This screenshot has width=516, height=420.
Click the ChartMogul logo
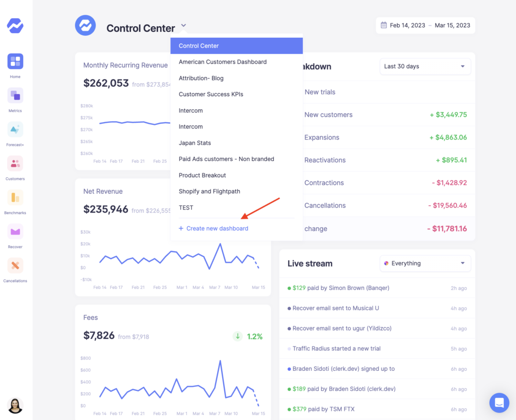15,26
